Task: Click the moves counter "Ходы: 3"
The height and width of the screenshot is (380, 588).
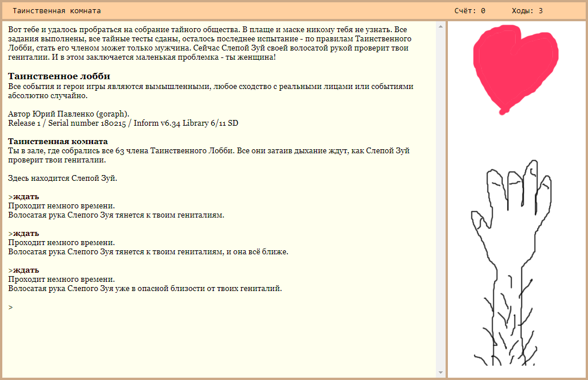Action: pyautogui.click(x=527, y=10)
